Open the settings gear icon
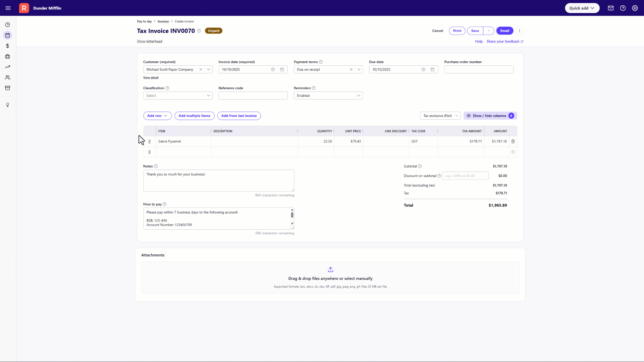The height and width of the screenshot is (362, 644). 635,8
